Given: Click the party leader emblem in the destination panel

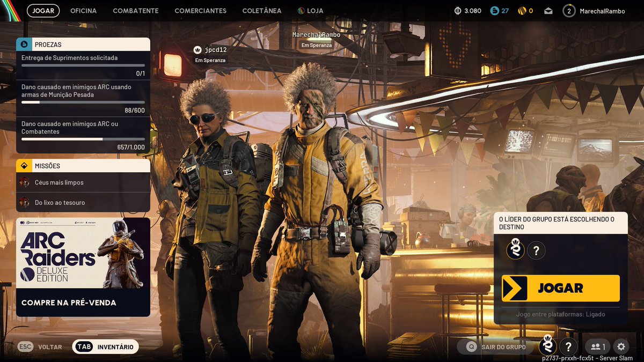Looking at the screenshot, I should pyautogui.click(x=516, y=249).
